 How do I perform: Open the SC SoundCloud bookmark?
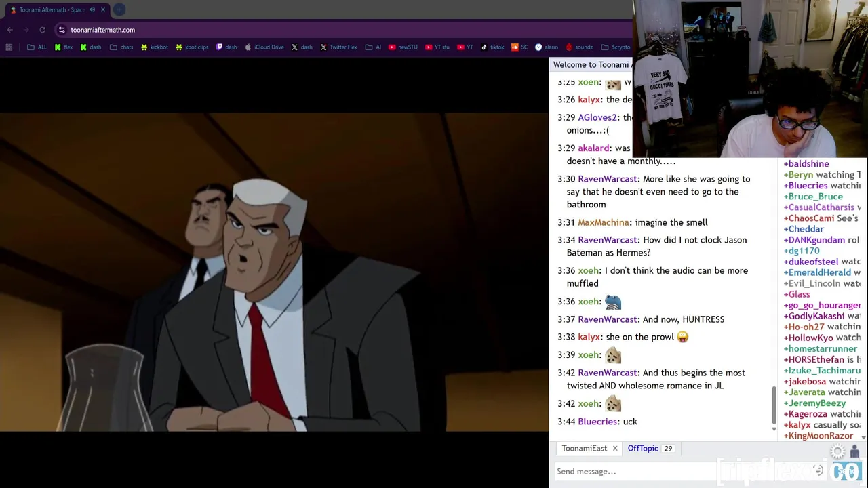[x=519, y=47]
